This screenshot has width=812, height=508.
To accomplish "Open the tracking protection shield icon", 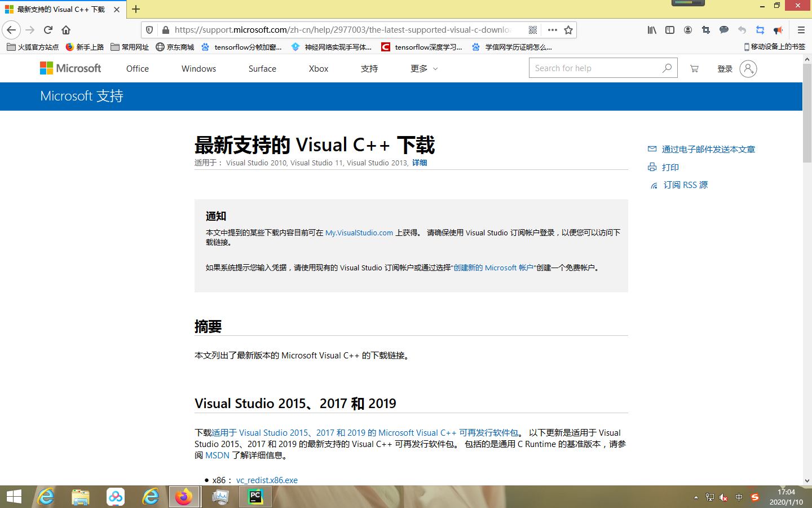I will [149, 30].
